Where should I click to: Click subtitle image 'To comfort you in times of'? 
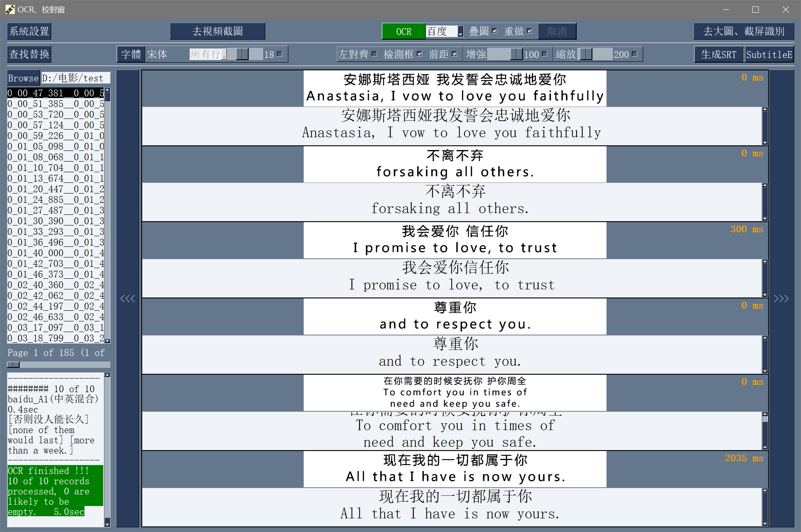pos(455,393)
